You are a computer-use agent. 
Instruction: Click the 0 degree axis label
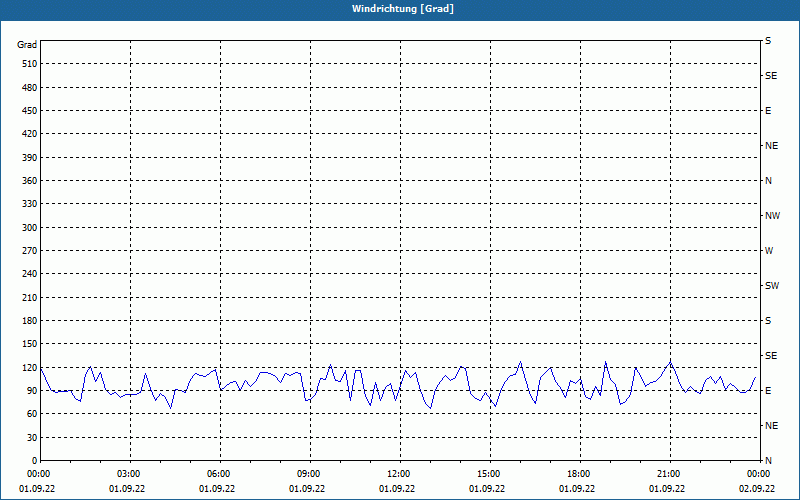pyautogui.click(x=35, y=461)
